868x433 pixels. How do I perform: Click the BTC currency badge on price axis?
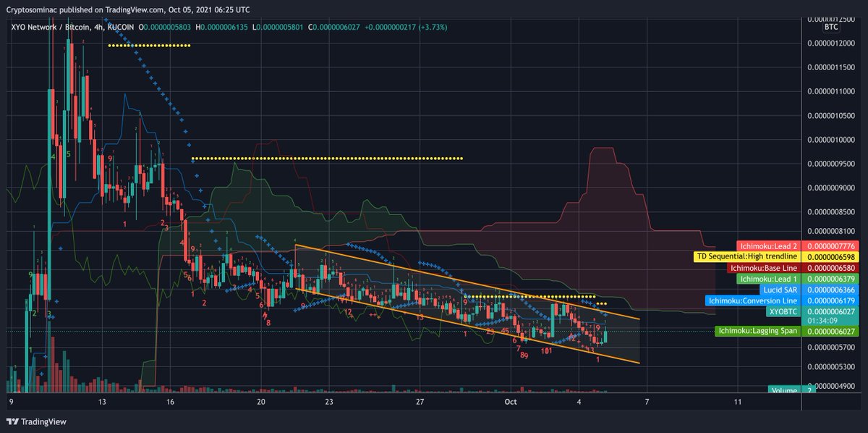pos(832,26)
